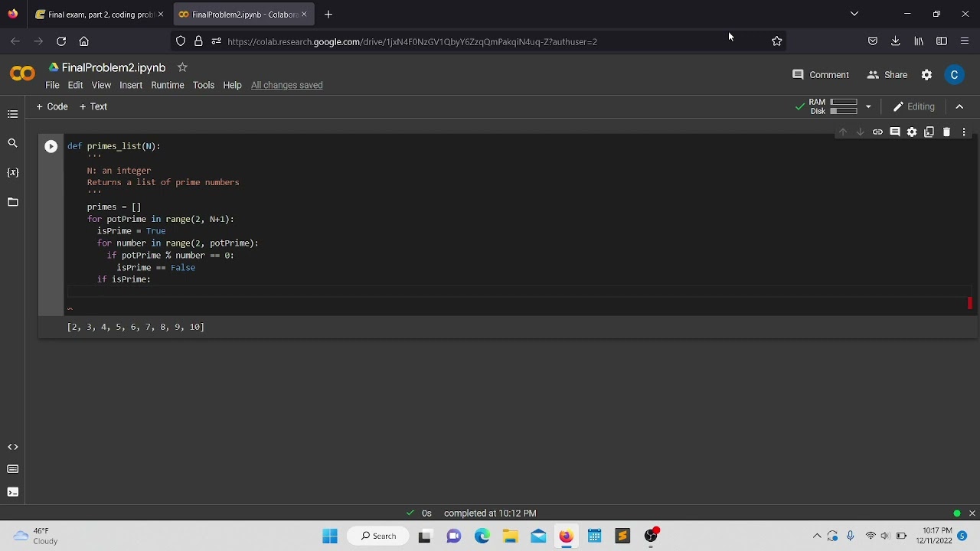This screenshot has height=551, width=980.
Task: Open the Files folder panel
Action: 12,202
